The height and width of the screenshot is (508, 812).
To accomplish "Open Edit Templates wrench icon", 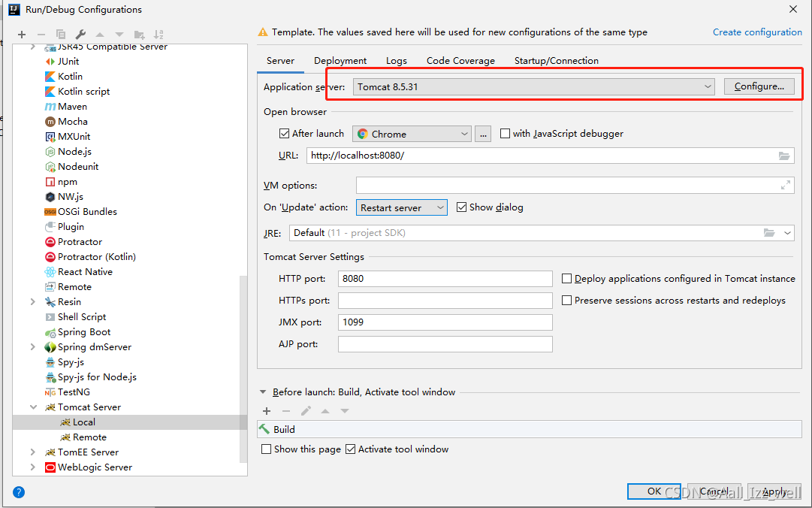I will pos(80,35).
